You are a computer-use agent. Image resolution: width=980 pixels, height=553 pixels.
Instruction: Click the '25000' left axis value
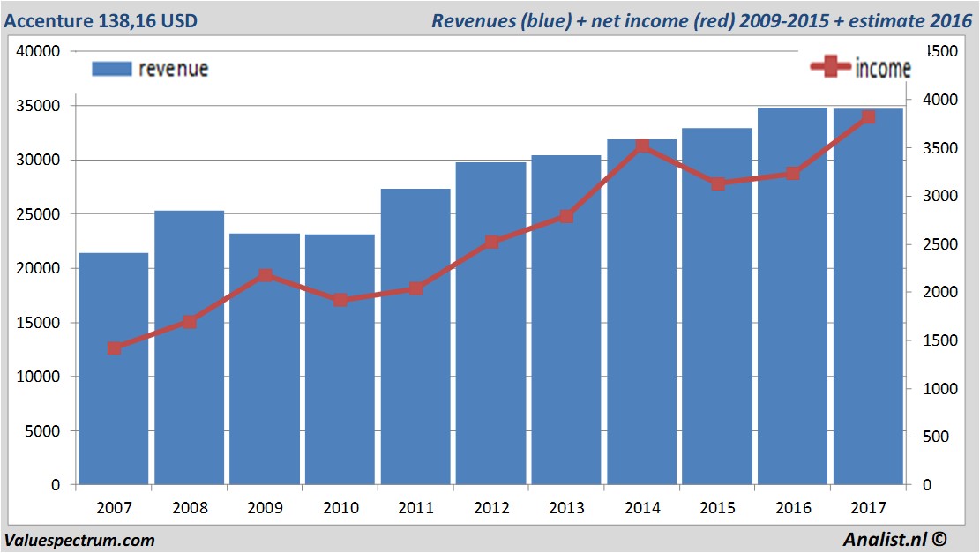[x=38, y=213]
